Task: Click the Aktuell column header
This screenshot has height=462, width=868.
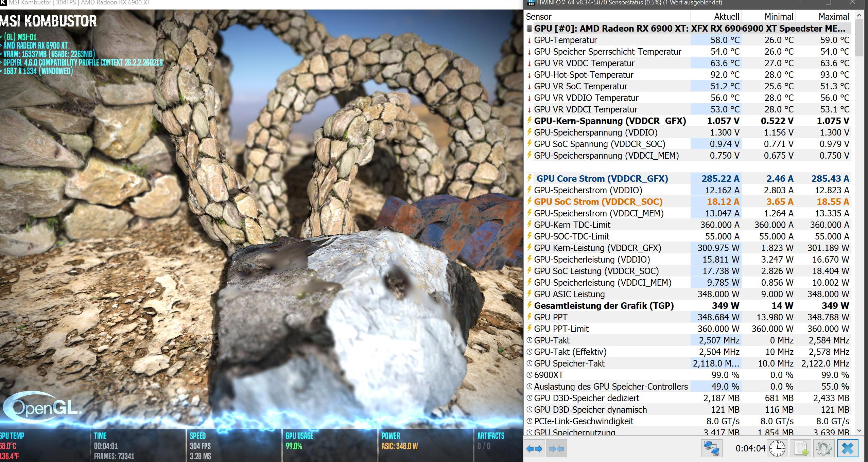Action: pos(726,16)
